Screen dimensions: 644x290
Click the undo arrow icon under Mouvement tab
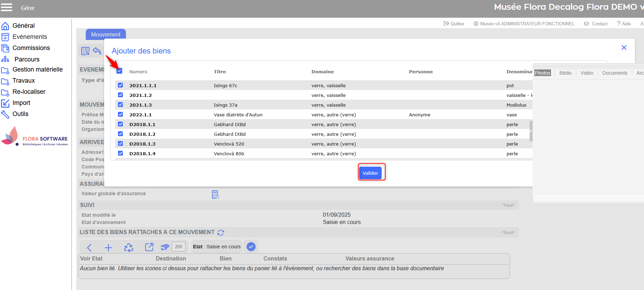97,51
